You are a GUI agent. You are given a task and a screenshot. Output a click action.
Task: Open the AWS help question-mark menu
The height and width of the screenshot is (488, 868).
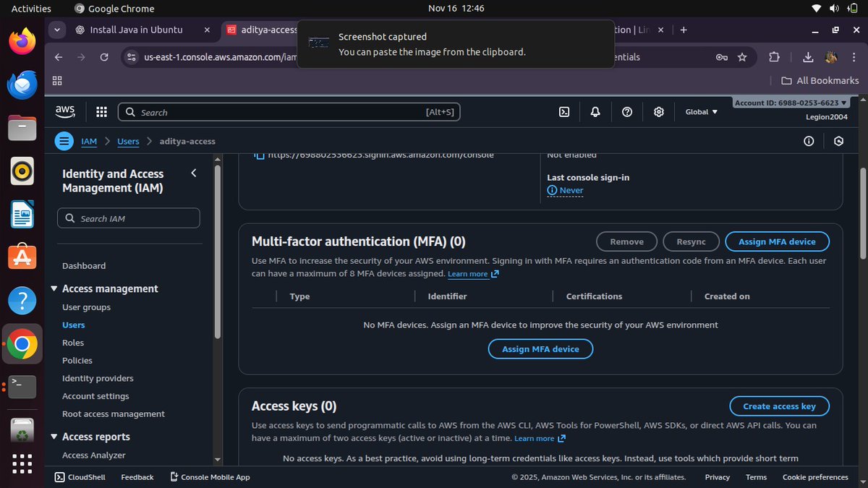[627, 112]
